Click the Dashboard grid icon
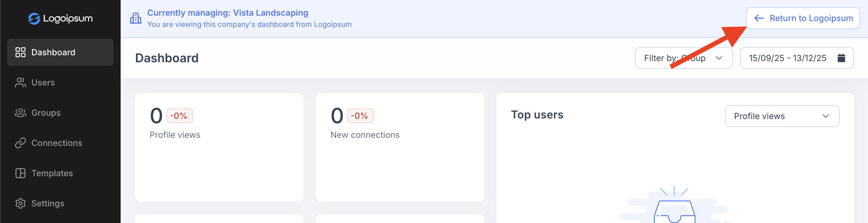This screenshot has width=868, height=223. pyautogui.click(x=21, y=52)
